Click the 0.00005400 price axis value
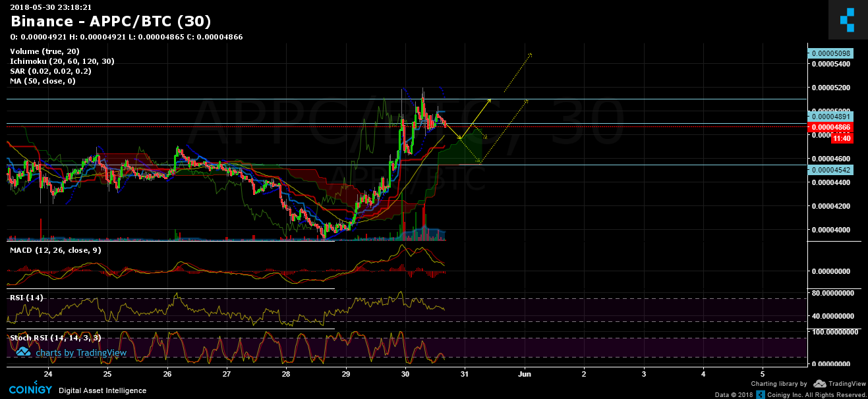Screen dimensions: 868x399 (x=832, y=64)
